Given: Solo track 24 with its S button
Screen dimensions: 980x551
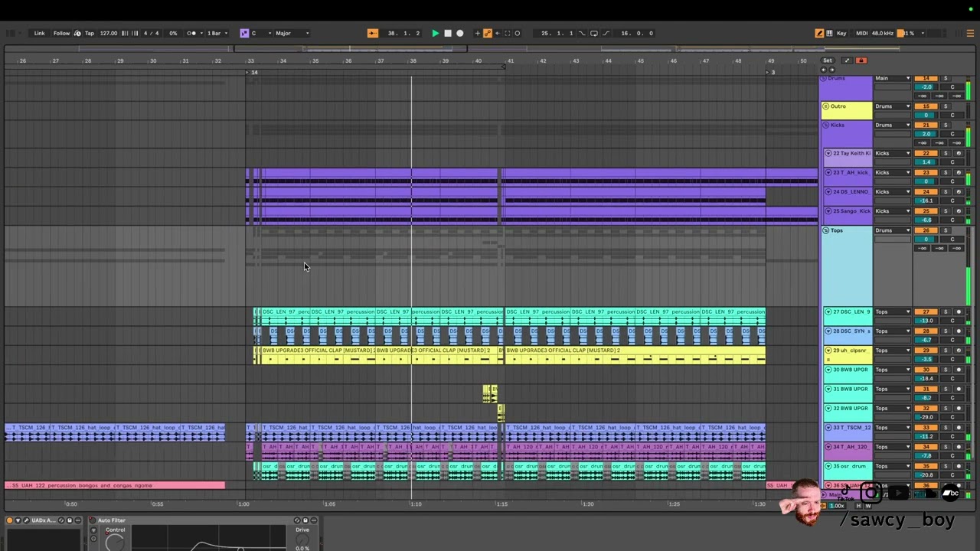Looking at the screenshot, I should [x=946, y=191].
